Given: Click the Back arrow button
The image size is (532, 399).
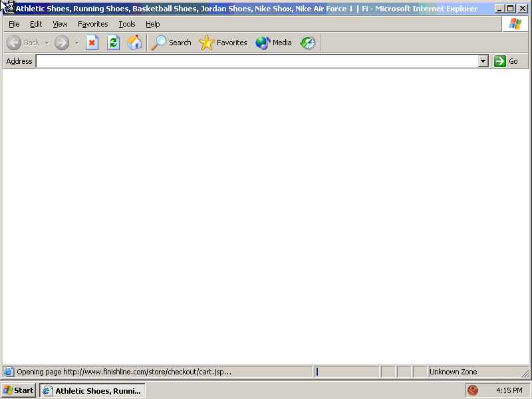Looking at the screenshot, I should point(23,43).
